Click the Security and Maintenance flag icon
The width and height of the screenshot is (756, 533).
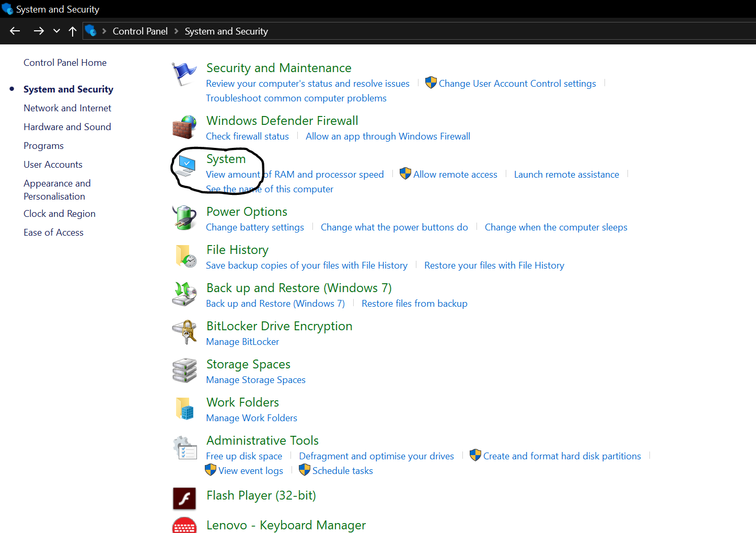pos(184,74)
